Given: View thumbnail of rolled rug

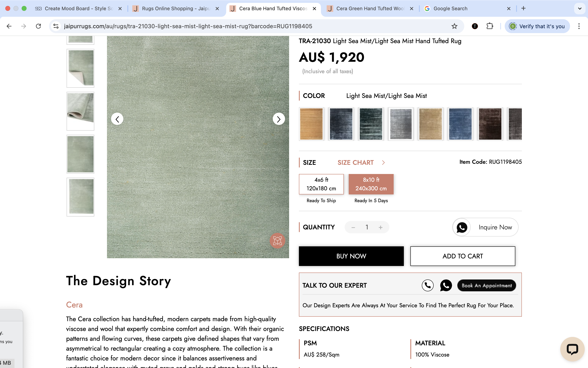Looking at the screenshot, I should pos(80,111).
